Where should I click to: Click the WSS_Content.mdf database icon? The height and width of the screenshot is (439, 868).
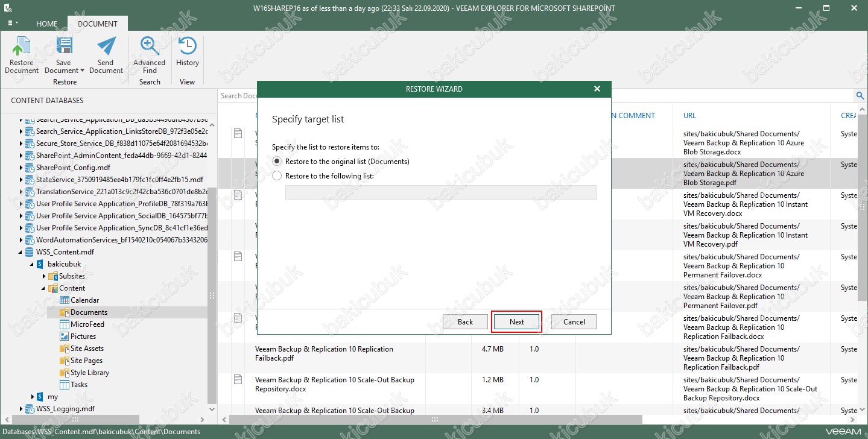29,252
